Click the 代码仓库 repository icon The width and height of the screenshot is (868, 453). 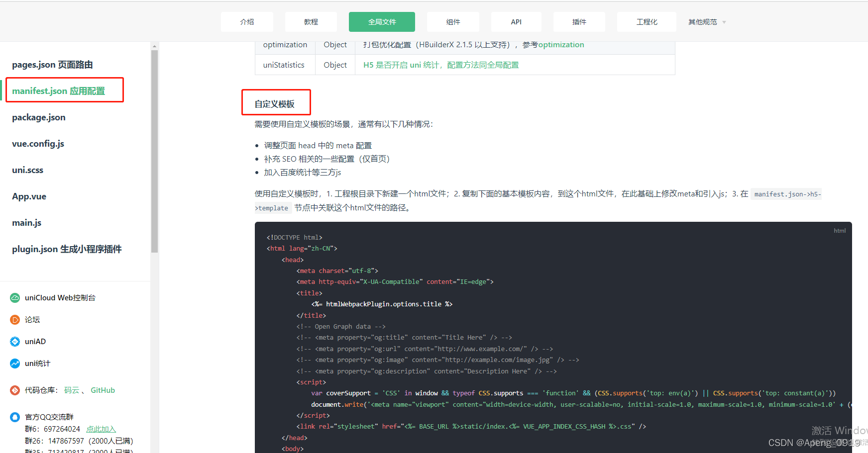15,390
